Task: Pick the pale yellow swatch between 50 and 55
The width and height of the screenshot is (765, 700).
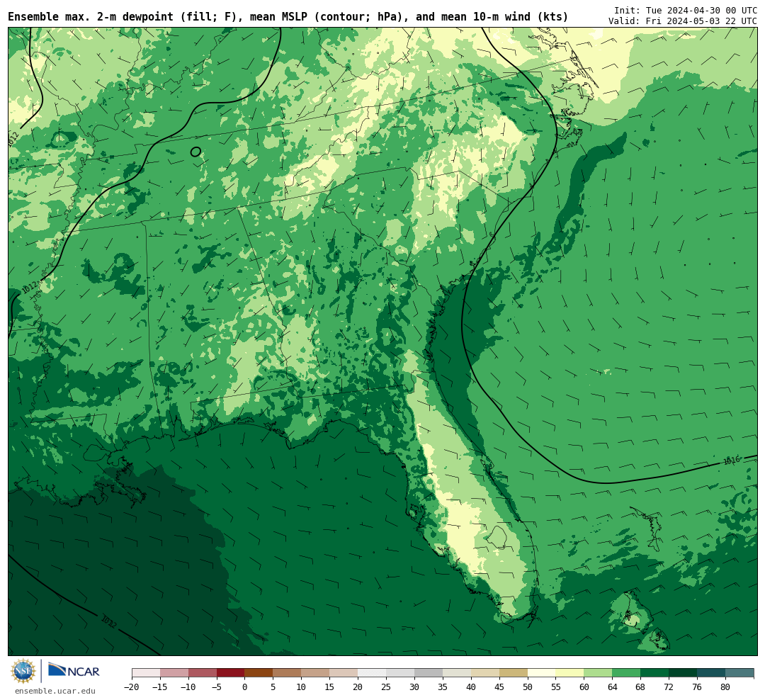Action: (542, 673)
